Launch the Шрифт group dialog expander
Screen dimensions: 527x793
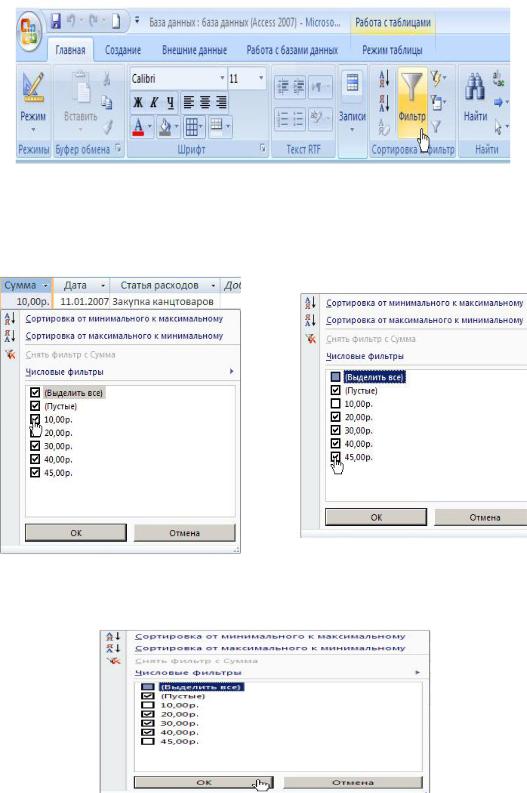tap(262, 148)
